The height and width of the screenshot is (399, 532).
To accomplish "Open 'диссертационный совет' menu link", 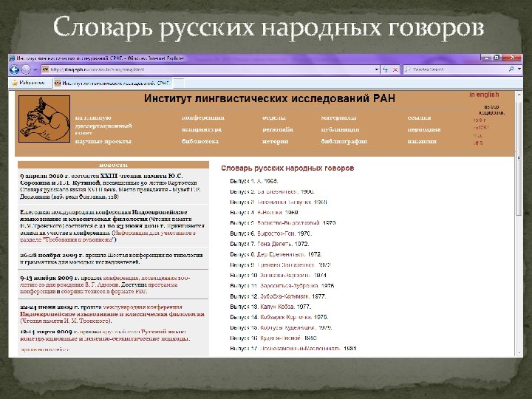I will [103, 129].
